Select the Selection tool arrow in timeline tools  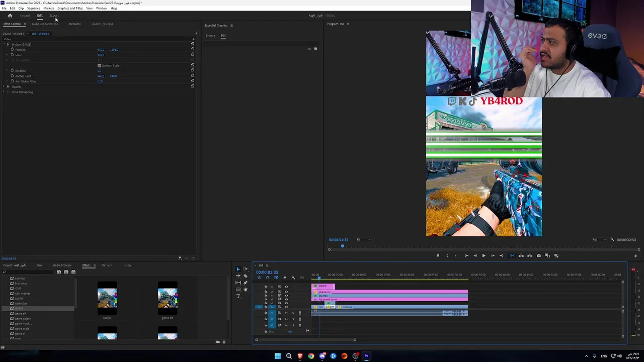click(x=238, y=269)
